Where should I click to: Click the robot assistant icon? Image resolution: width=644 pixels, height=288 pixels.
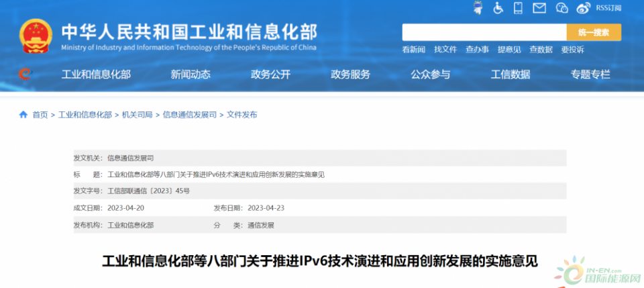pyautogui.click(x=477, y=8)
